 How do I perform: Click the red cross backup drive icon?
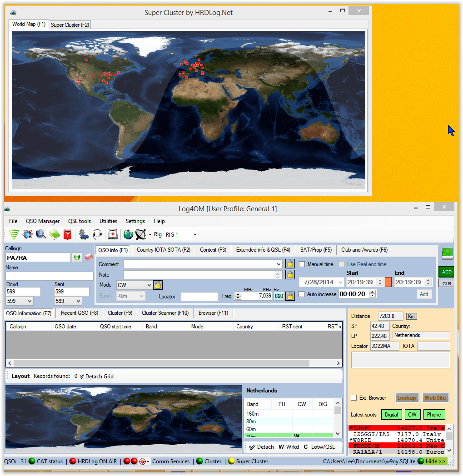pos(113,234)
